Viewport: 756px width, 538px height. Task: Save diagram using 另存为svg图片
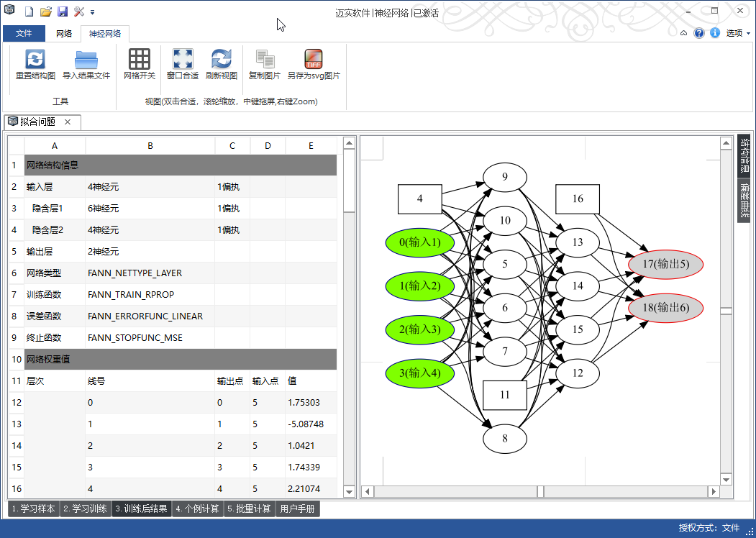coord(314,60)
